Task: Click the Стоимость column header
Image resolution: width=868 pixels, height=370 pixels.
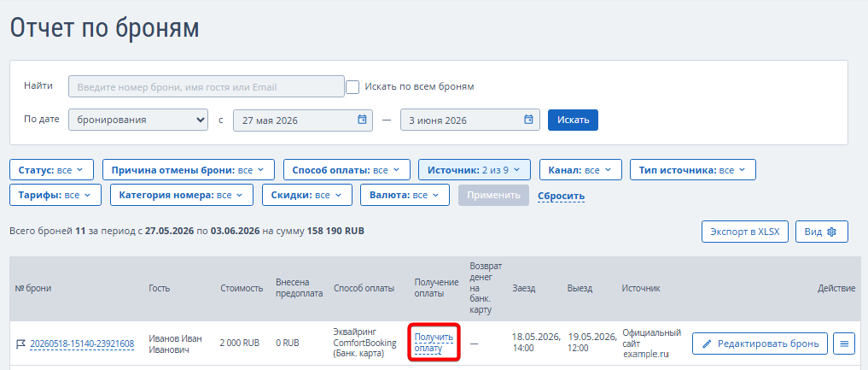Action: pyautogui.click(x=242, y=289)
